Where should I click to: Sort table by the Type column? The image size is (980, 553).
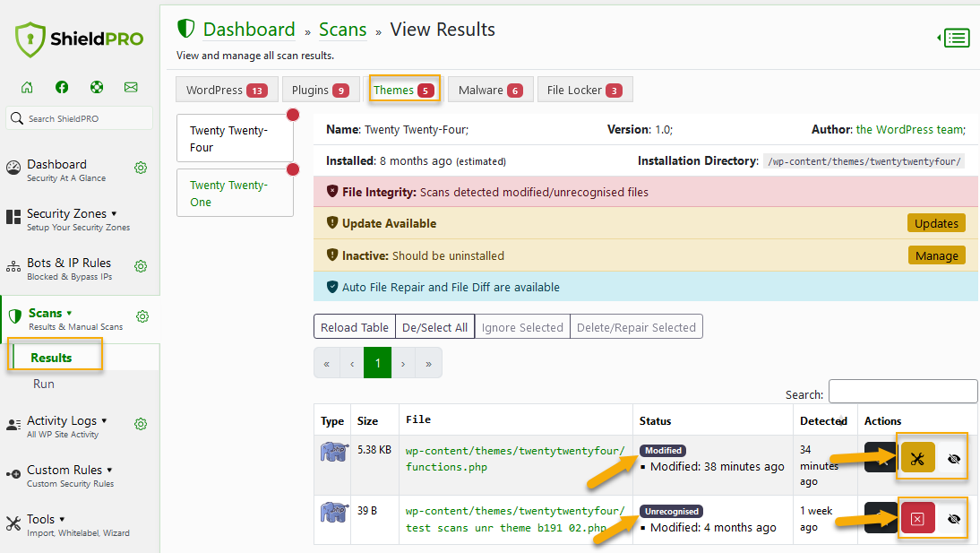point(331,421)
